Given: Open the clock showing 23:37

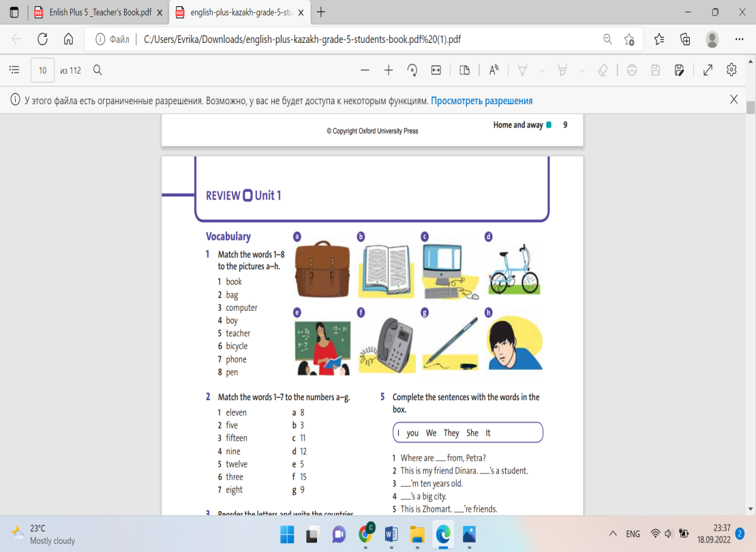Looking at the screenshot, I should [714, 534].
